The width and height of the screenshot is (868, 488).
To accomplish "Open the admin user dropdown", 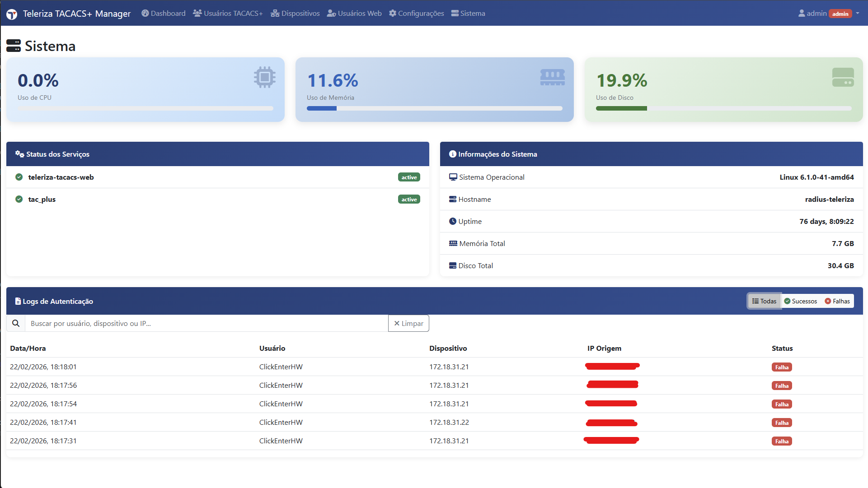I will coord(828,14).
